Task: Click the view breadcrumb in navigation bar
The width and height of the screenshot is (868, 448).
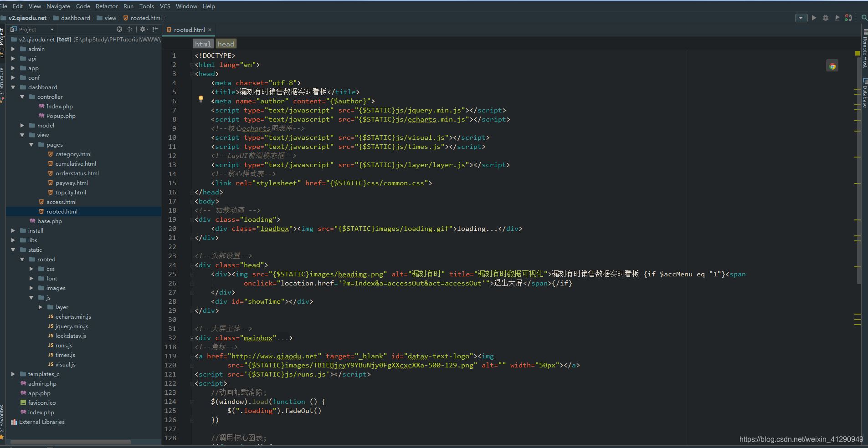Action: tap(107, 18)
